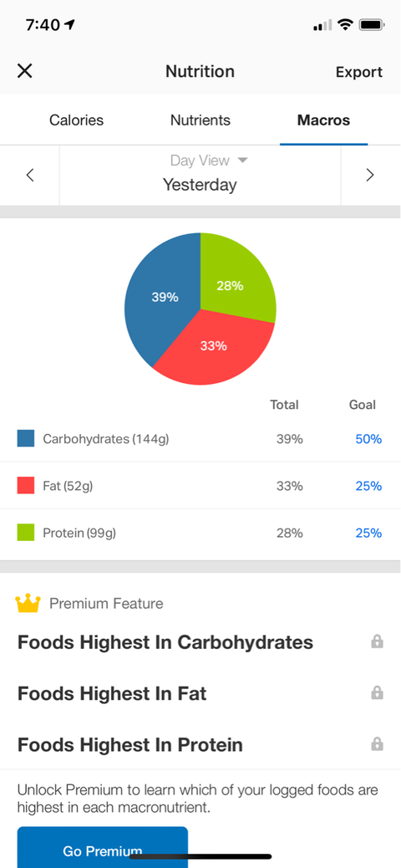This screenshot has height=868, width=401.
Task: Tap the red 33% fat pie slice
Action: coord(214,346)
